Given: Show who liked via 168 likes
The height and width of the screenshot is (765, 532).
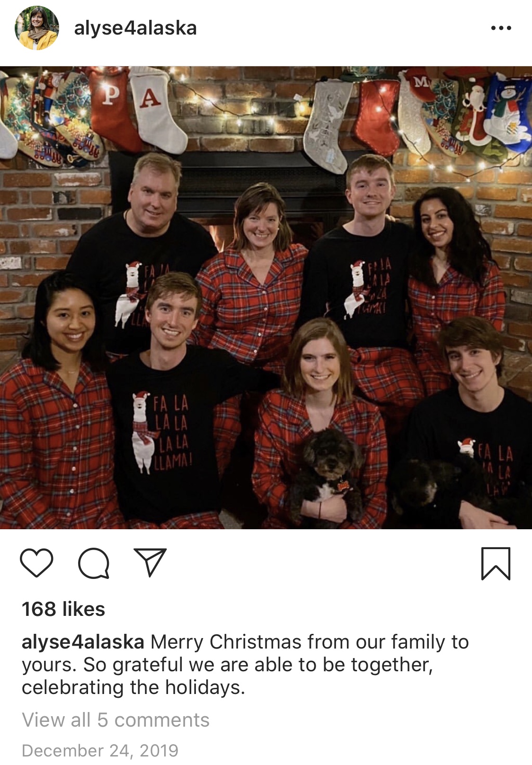Looking at the screenshot, I should [63, 609].
